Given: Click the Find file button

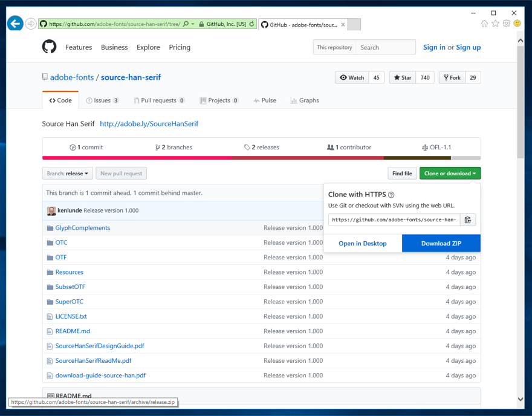Looking at the screenshot, I should tap(402, 174).
